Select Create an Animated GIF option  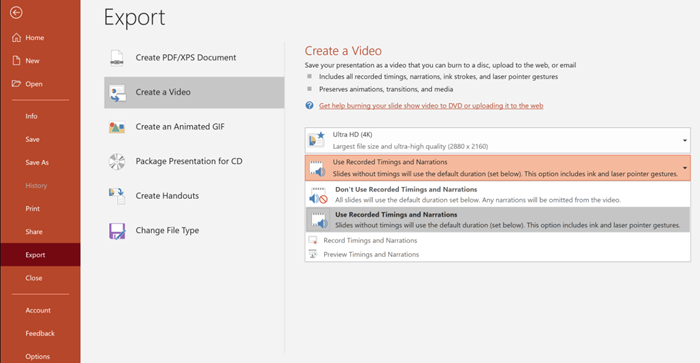(x=194, y=127)
